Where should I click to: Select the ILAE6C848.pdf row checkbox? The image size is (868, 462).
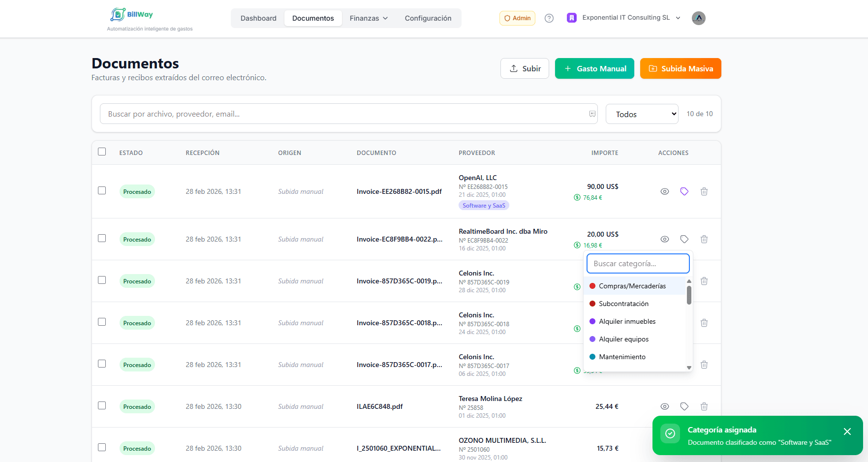pos(102,405)
